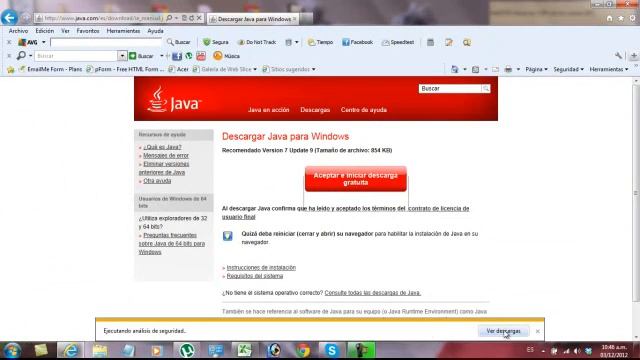Open the Edición menu
This screenshot has height=360, width=640.
pos(44,31)
